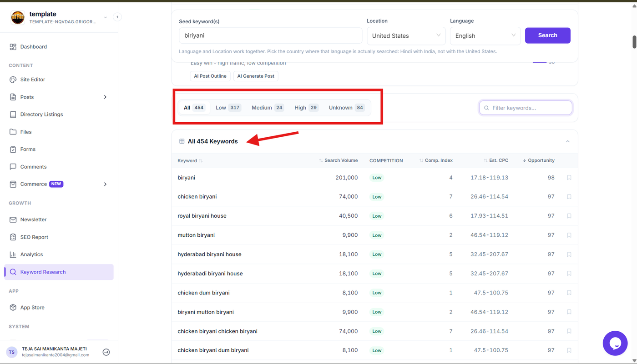The height and width of the screenshot is (364, 637).
Task: Click the Filter keywords search field
Action: click(x=526, y=108)
